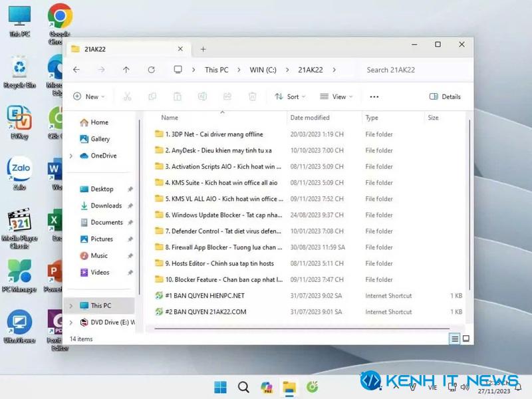
Task: Expand This PC tree node
Action: (71, 306)
